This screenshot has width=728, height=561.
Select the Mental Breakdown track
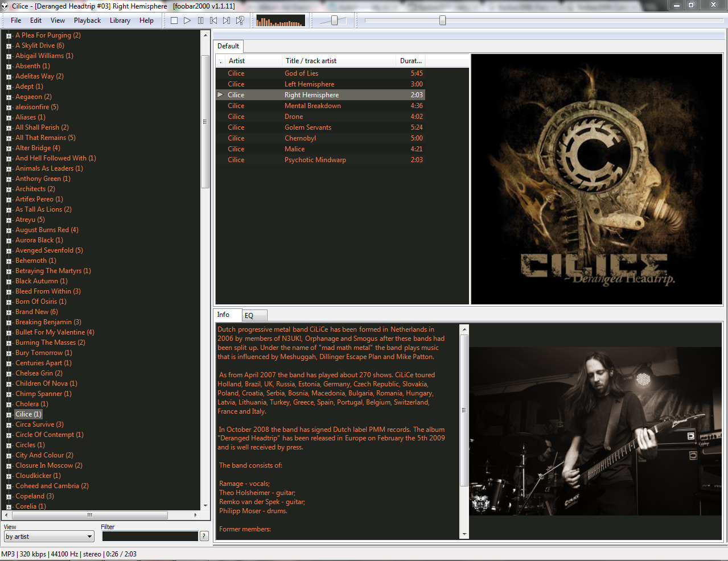[x=320, y=106]
